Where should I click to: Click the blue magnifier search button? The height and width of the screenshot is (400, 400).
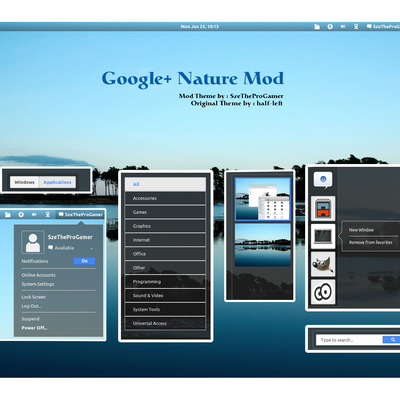(x=392, y=340)
